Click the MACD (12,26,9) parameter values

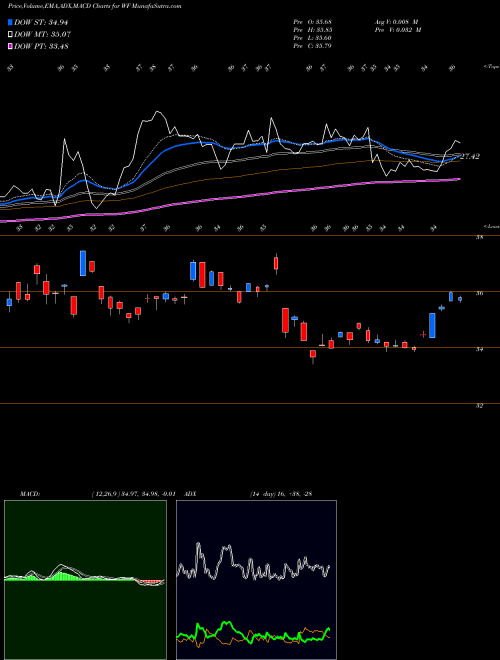pos(133,494)
